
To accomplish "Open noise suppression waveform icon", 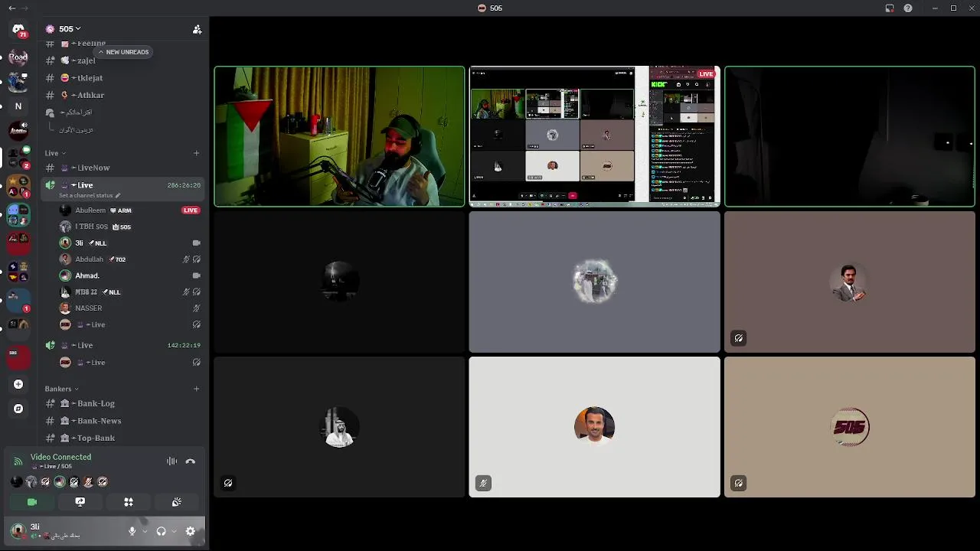I will pyautogui.click(x=172, y=461).
